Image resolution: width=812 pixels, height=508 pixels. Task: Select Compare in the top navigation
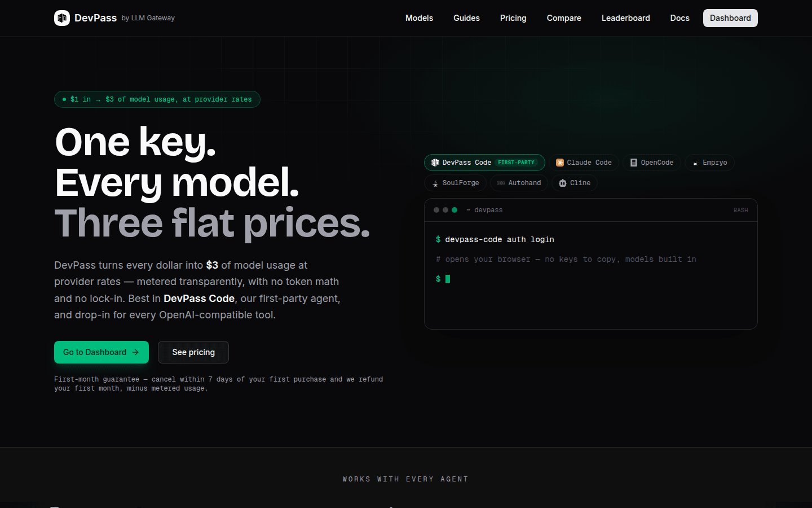pyautogui.click(x=564, y=18)
